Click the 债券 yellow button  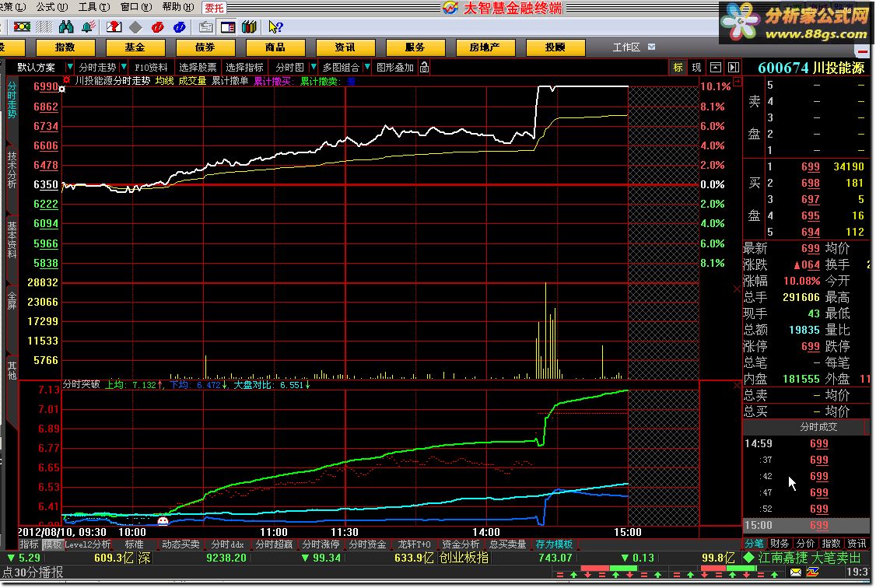[x=205, y=47]
